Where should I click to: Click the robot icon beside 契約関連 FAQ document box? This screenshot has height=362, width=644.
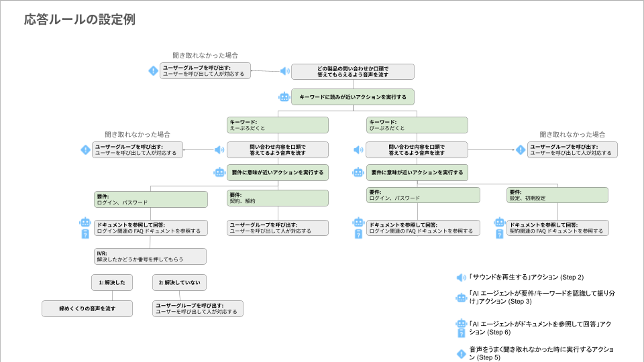[x=499, y=223]
